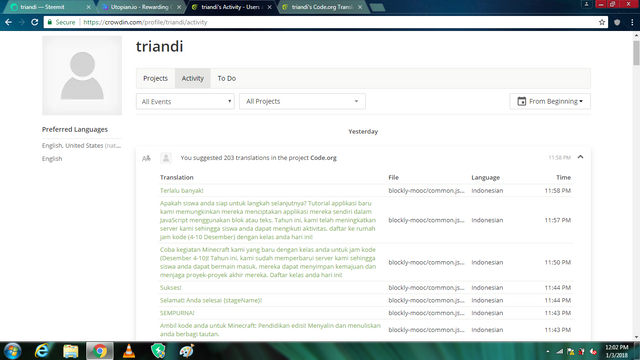
Task: Click the large profile avatar picture
Action: (82, 76)
